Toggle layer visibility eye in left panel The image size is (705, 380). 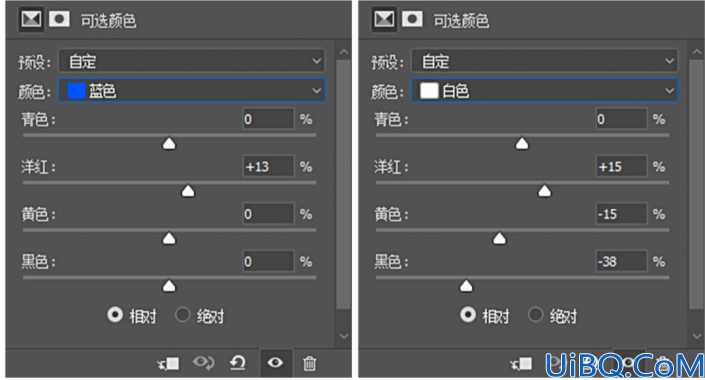(x=275, y=362)
